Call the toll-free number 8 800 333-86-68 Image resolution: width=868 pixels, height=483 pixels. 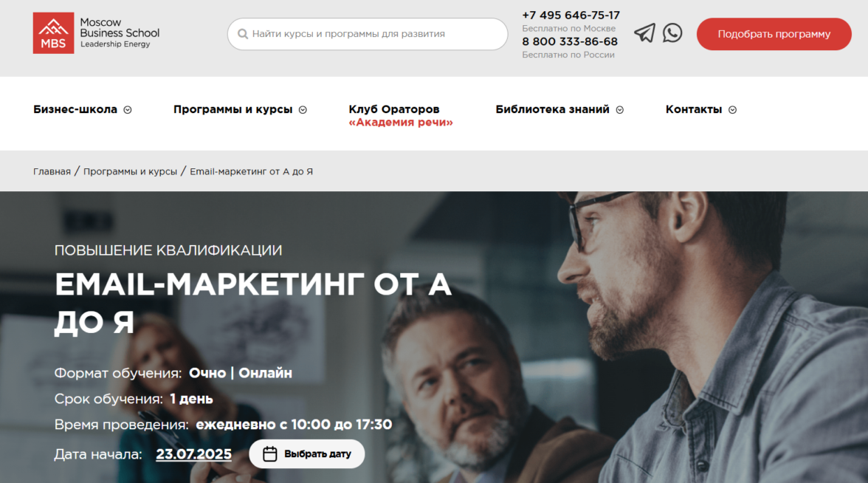[x=570, y=41]
